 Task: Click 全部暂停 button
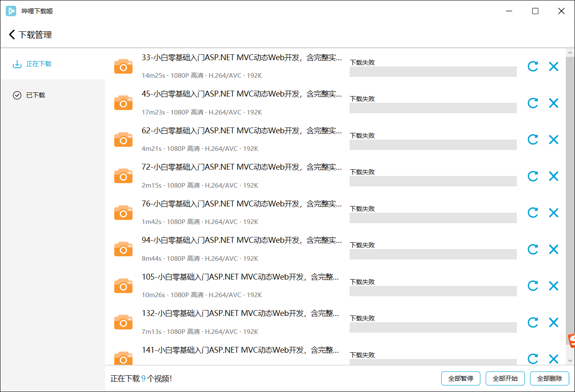(461, 379)
